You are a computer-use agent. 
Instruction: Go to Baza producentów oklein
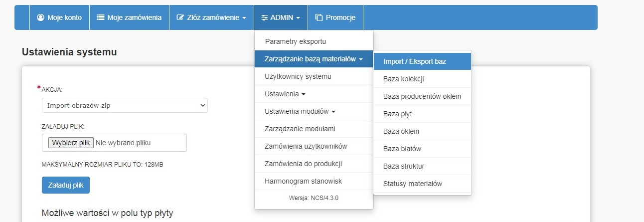[x=422, y=96]
